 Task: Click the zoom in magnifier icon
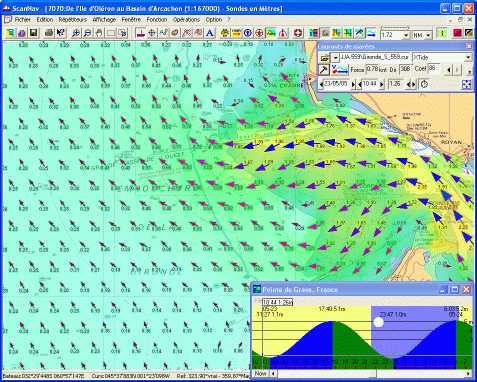(x=76, y=33)
